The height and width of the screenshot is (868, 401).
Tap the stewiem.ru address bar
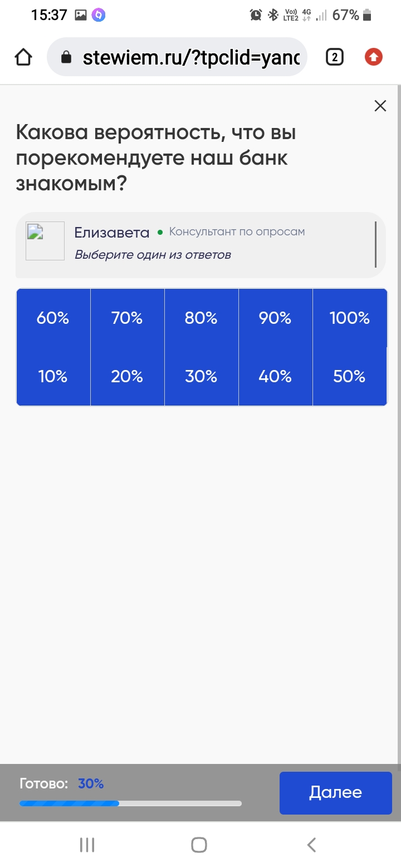click(177, 57)
